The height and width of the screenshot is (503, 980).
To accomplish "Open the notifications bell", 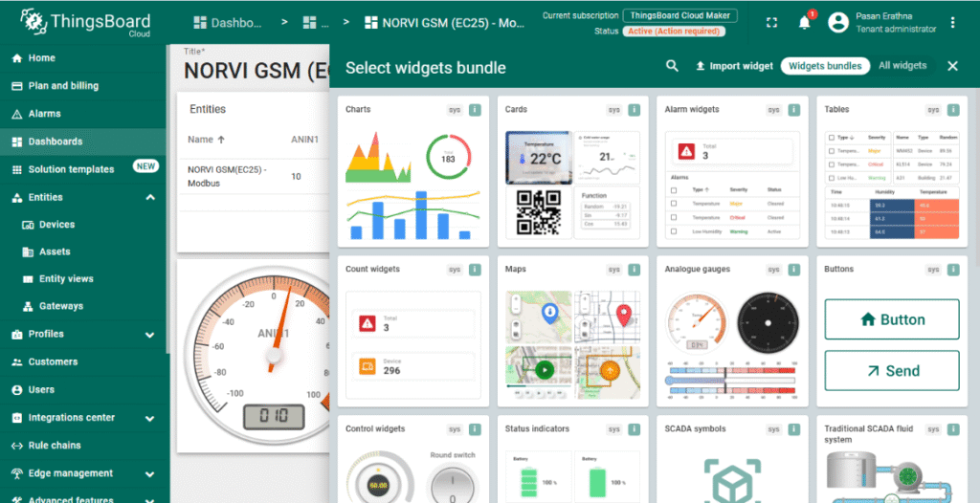I will (x=804, y=22).
